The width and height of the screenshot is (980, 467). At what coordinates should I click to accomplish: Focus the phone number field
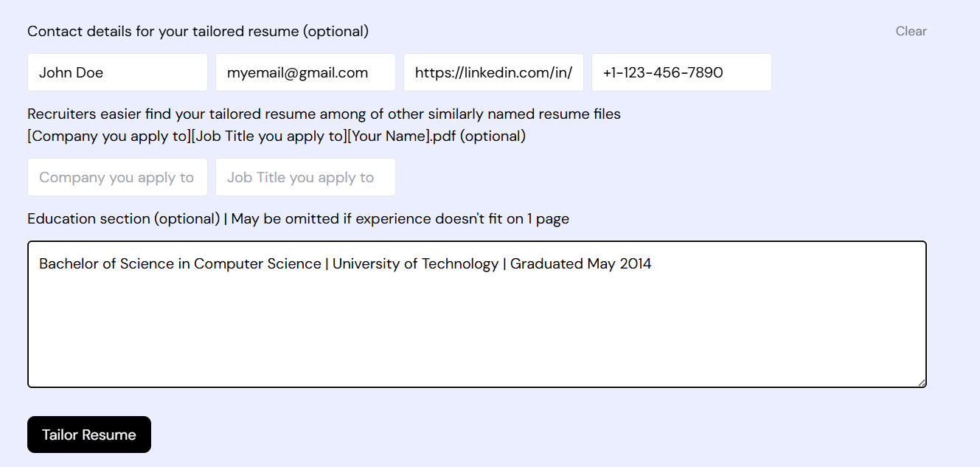point(681,72)
